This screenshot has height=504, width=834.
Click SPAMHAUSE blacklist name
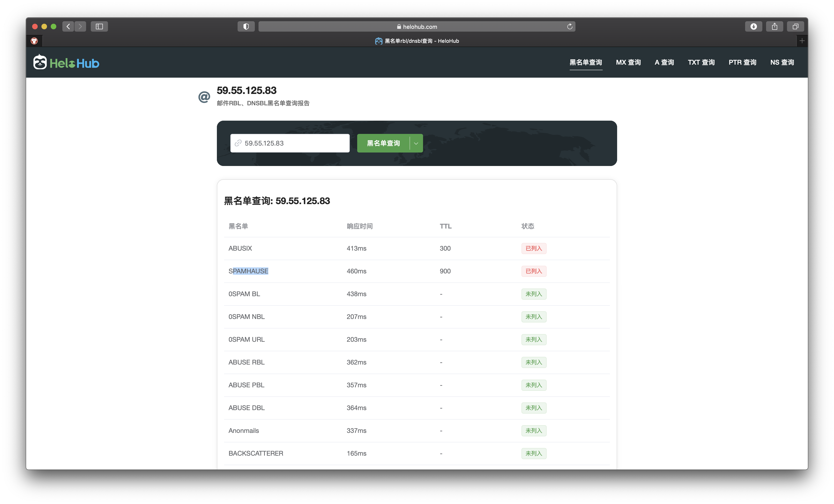tap(248, 271)
